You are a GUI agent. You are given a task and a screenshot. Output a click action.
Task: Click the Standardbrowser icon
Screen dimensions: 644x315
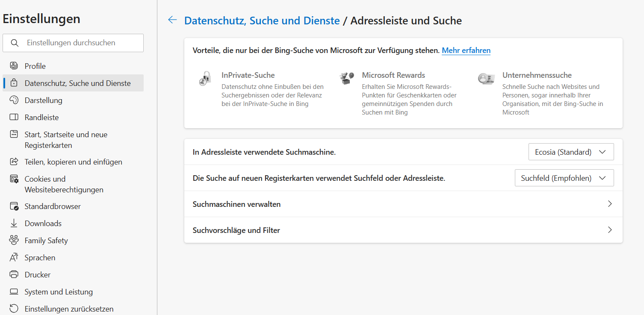(14, 206)
